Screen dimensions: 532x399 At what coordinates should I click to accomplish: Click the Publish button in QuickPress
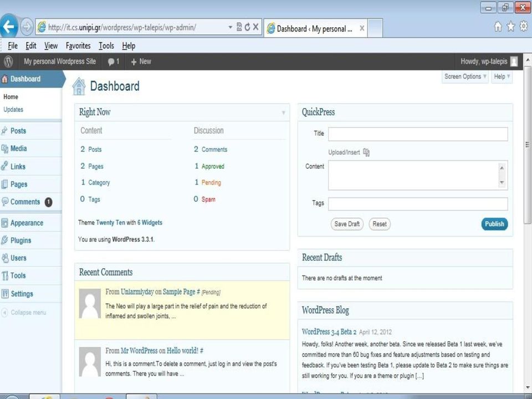(494, 224)
